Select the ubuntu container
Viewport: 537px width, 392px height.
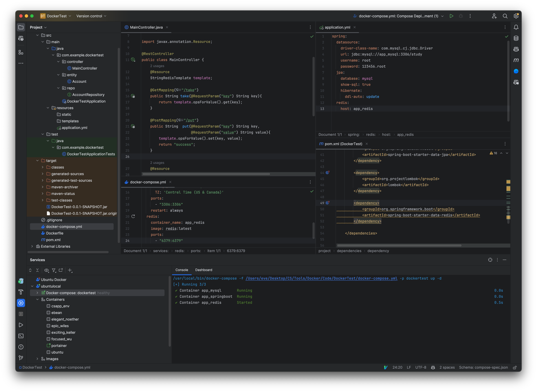[57, 352]
